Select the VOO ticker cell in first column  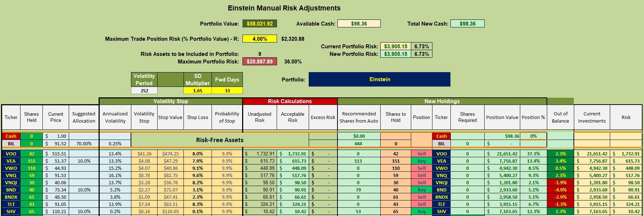(11, 154)
